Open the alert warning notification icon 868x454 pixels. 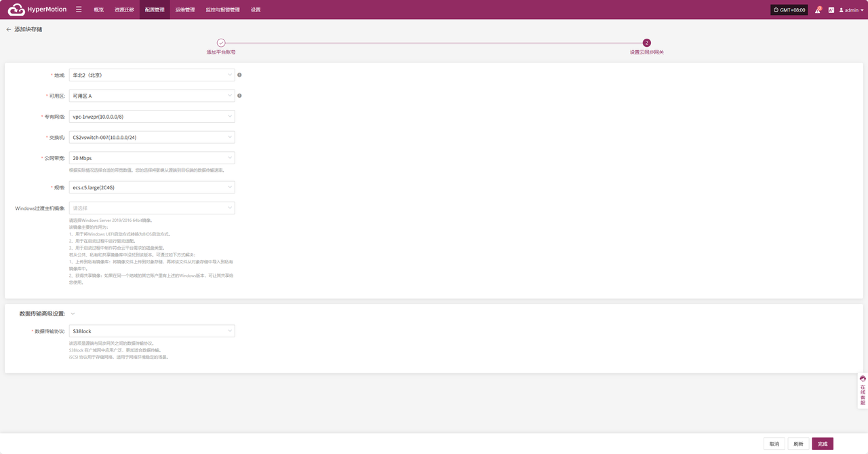point(818,10)
